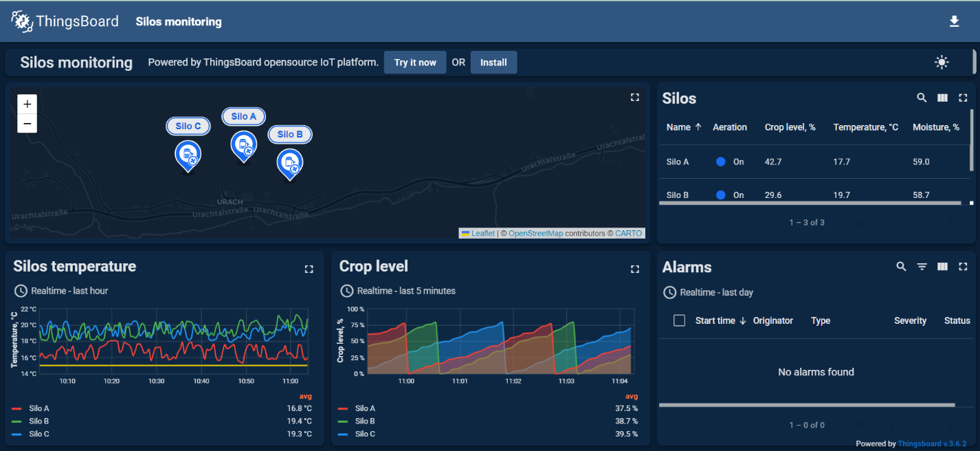This screenshot has width=980, height=451.
Task: Open Silos monitoring in the navigation bar
Action: (x=179, y=21)
